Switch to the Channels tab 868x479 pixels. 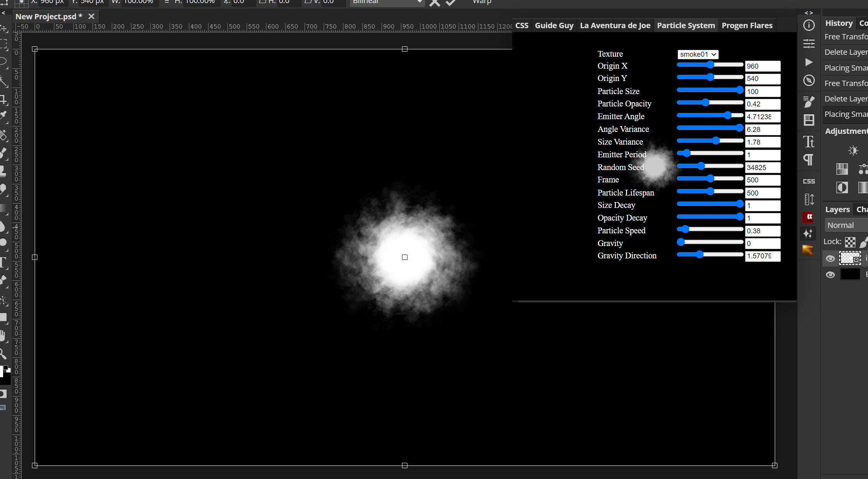coord(863,209)
